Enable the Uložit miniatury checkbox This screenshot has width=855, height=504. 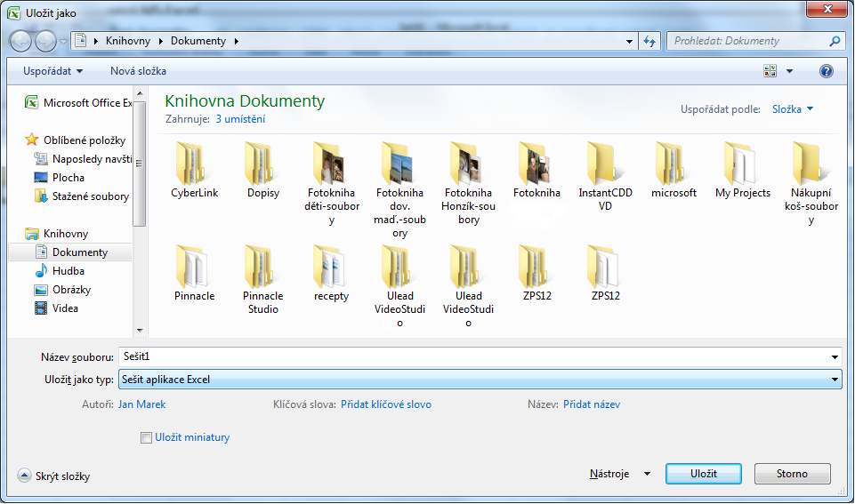146,437
